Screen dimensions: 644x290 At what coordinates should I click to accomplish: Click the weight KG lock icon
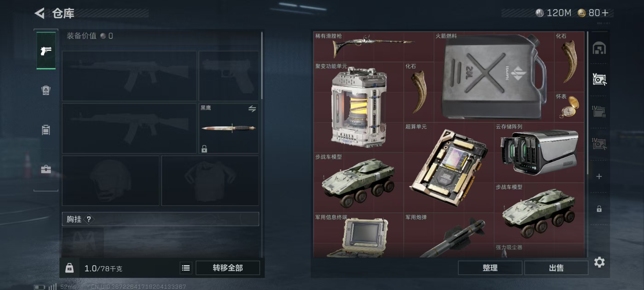pyautogui.click(x=69, y=268)
